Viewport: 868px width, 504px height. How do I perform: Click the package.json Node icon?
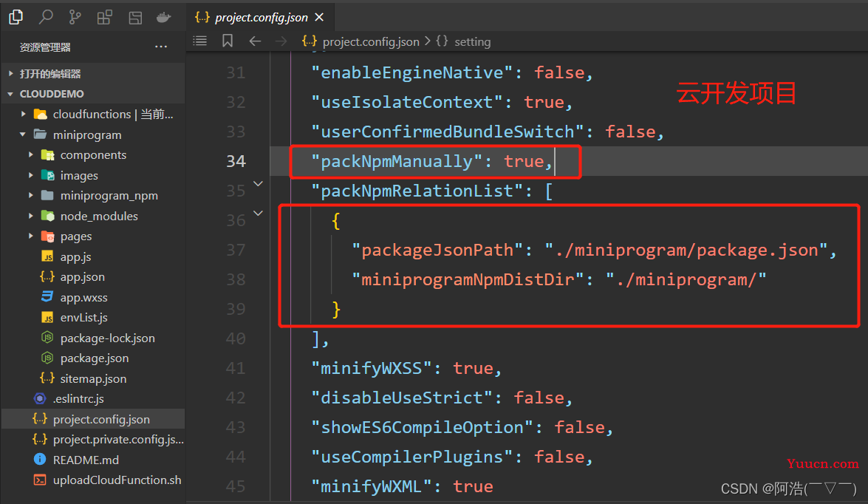47,358
